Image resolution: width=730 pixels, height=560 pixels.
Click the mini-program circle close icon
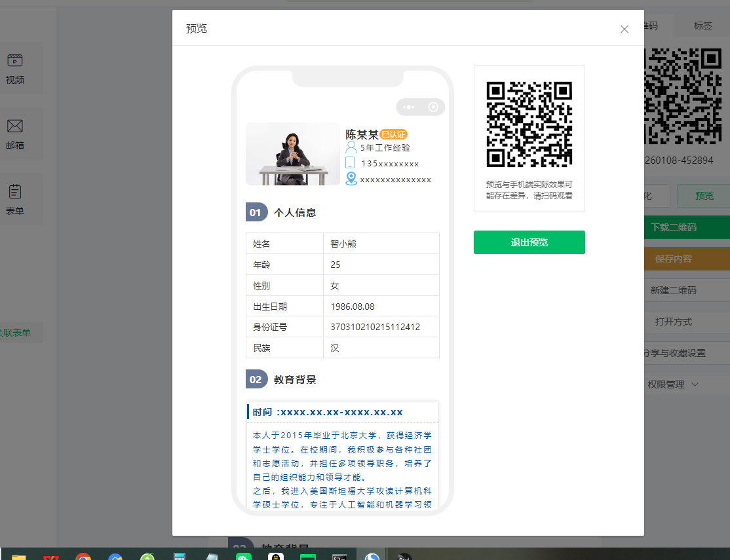coord(433,107)
